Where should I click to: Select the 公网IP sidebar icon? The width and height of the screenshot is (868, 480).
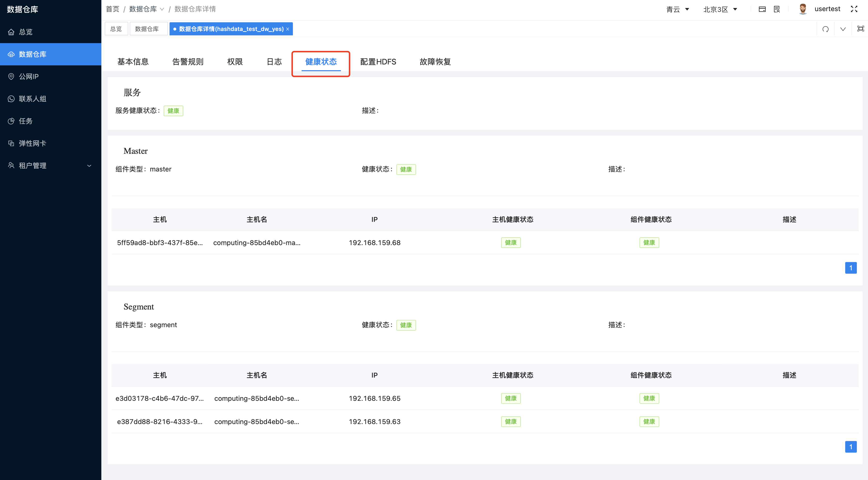11,77
